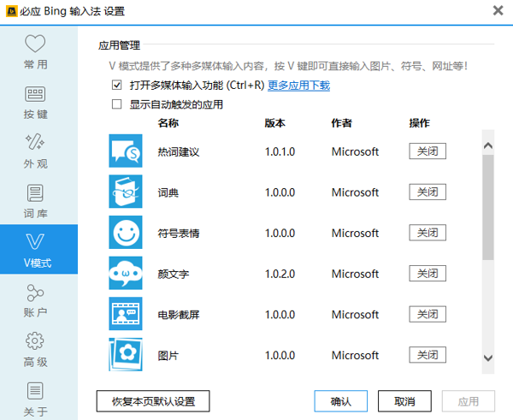Screen dimensions: 513x420
Task: Open the 更多应用下载 link
Action: (298, 86)
